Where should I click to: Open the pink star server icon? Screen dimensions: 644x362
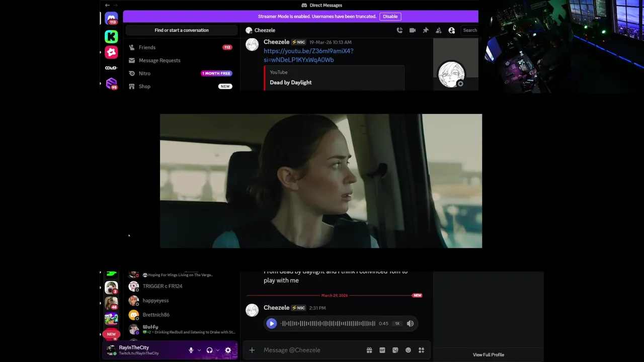(111, 52)
